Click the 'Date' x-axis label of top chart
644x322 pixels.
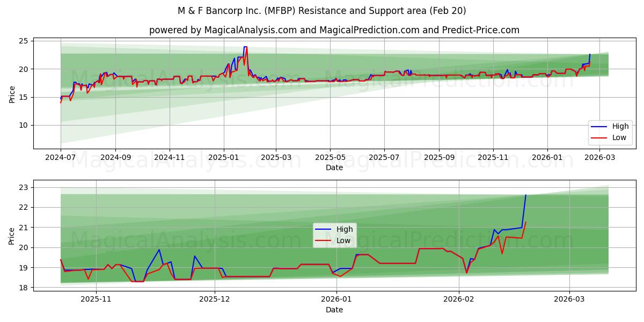334,168
